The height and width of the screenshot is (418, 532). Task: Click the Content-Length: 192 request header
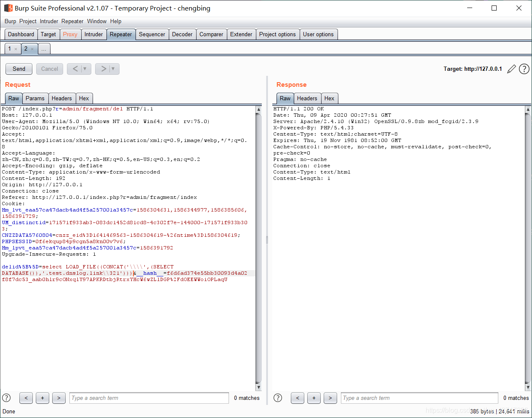[x=34, y=178]
